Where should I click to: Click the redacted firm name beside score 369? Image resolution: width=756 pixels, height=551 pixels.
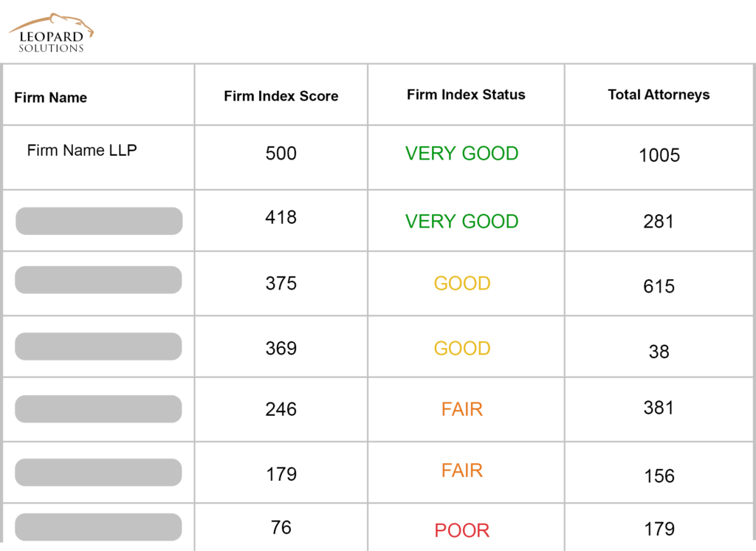pyautogui.click(x=98, y=346)
